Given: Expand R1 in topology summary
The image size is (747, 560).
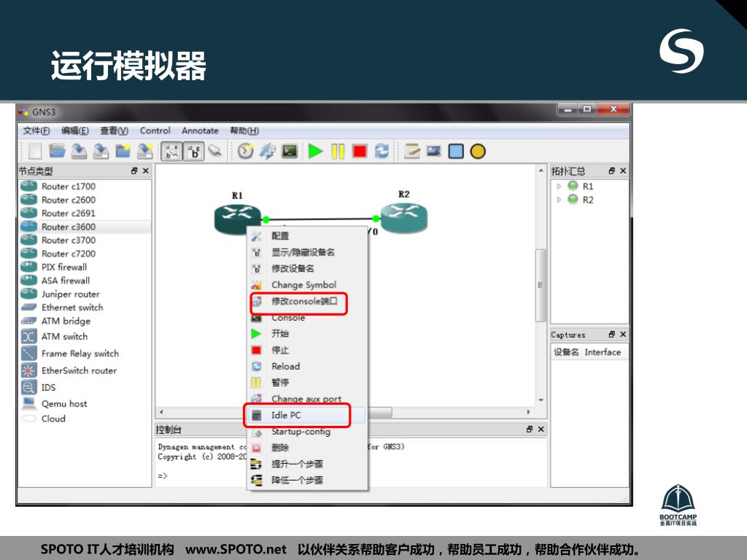Looking at the screenshot, I should tap(560, 186).
